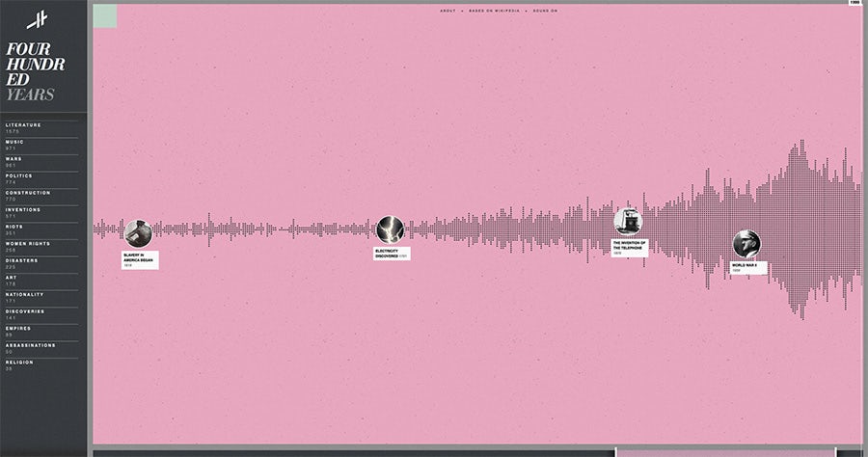Screen dimensions: 868x457
Task: Choose the Religion category
Action: 19,363
